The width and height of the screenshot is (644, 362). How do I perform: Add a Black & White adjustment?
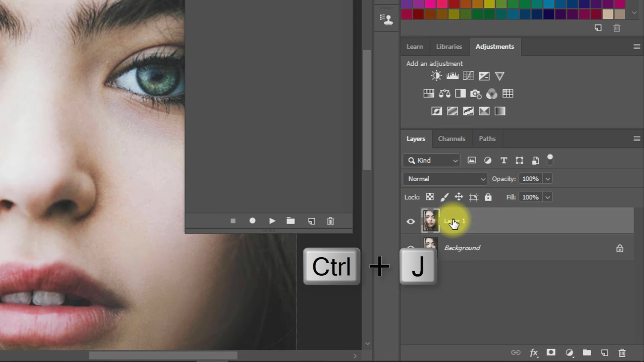click(460, 94)
